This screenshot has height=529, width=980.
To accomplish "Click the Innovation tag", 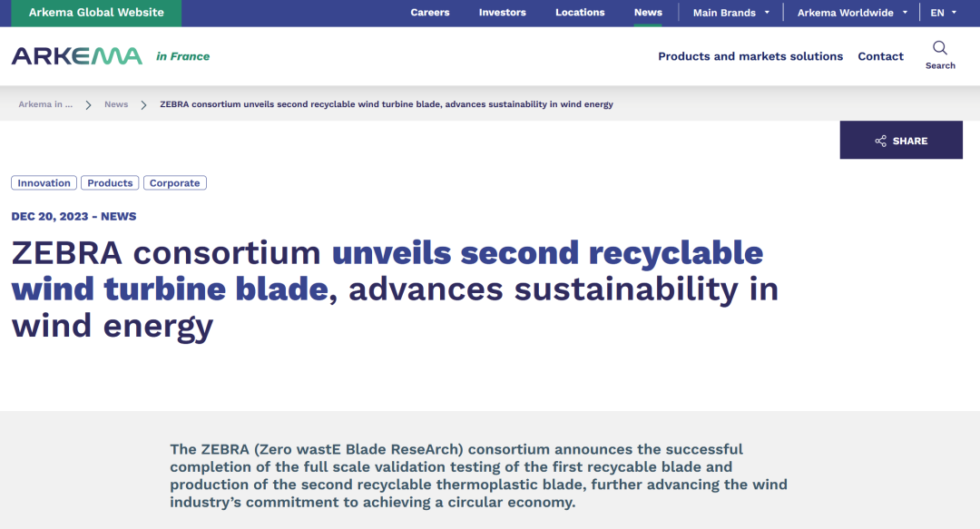I will point(44,182).
